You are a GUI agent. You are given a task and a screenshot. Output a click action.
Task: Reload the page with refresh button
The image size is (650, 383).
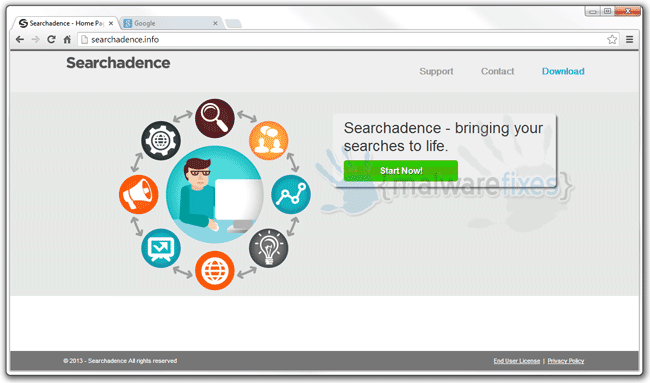click(51, 39)
